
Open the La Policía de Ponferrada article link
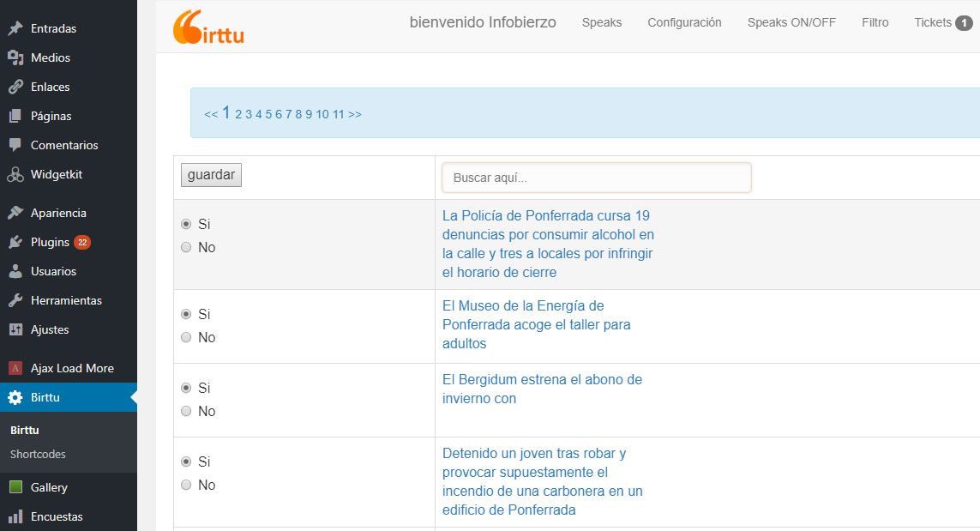(548, 244)
